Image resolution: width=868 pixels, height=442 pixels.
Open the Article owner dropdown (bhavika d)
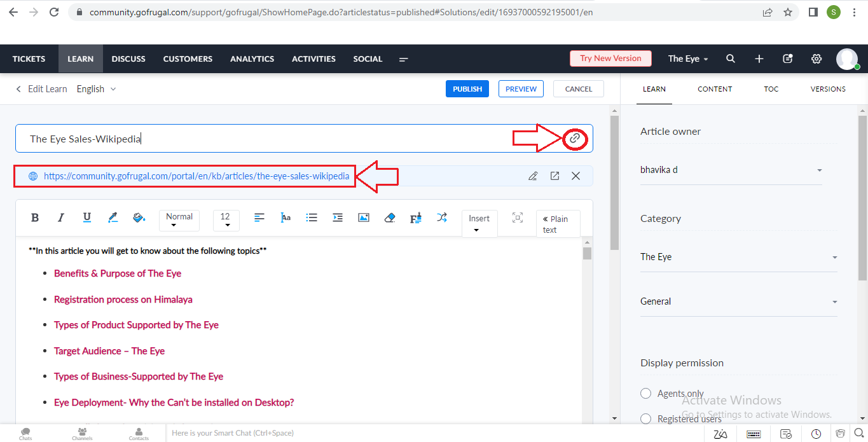click(x=731, y=170)
